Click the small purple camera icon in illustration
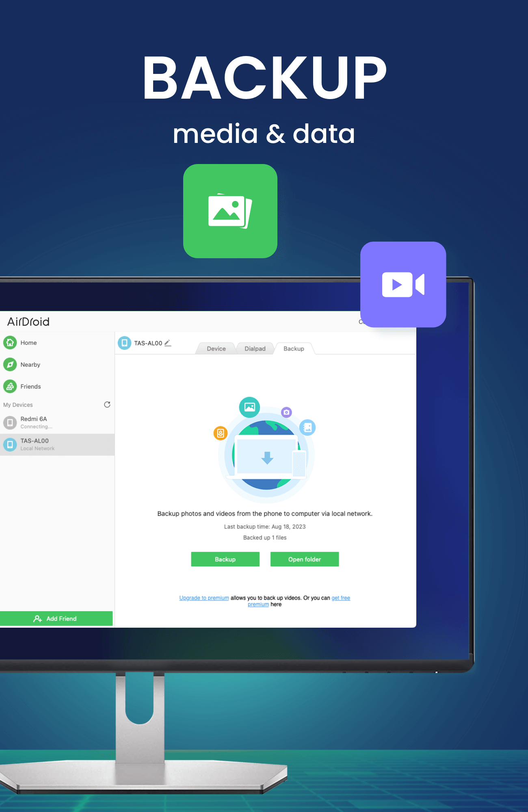 (286, 412)
